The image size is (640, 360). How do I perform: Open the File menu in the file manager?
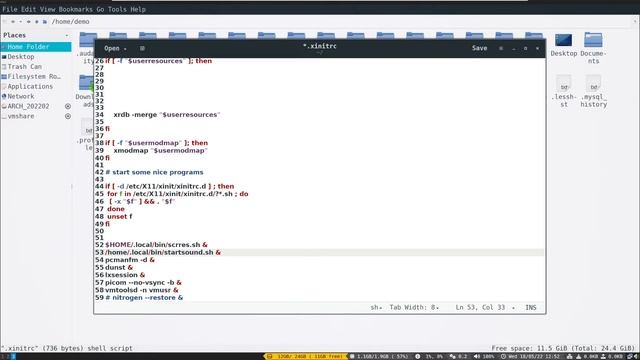pos(10,9)
